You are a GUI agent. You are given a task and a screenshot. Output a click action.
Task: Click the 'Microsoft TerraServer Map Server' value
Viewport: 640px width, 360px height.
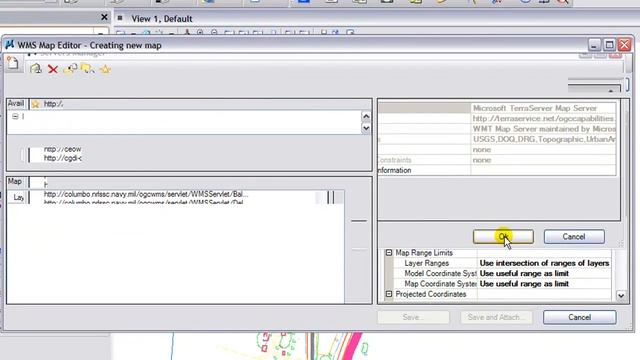coord(535,108)
